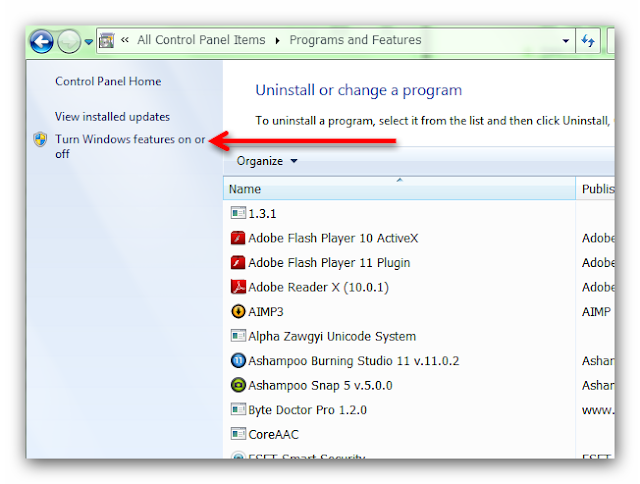Click the shield icon beside Windows features

coord(40,140)
